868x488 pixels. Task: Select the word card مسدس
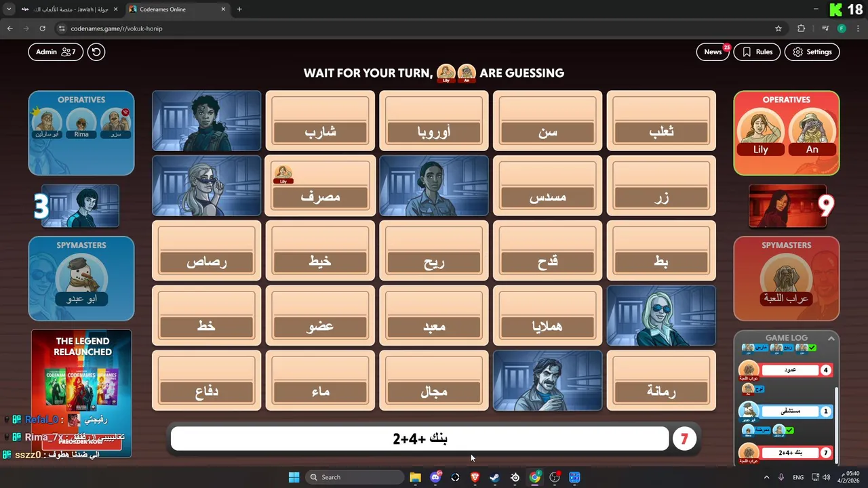(x=547, y=186)
